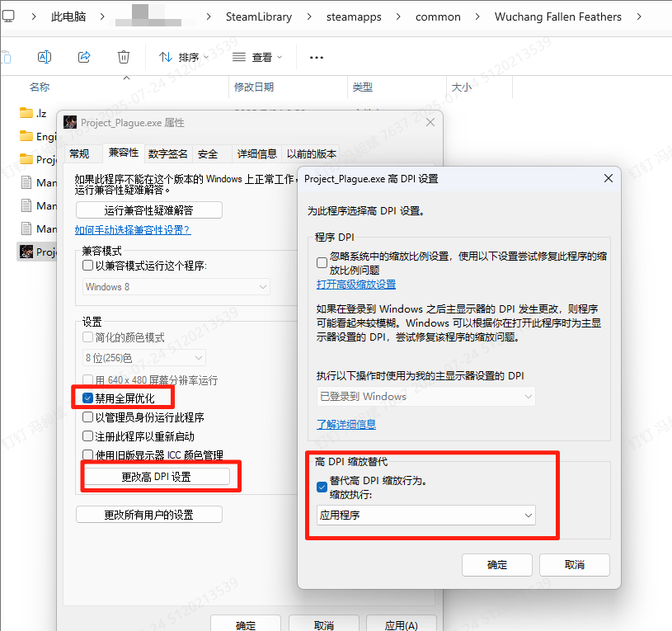Enable 以管理员身份运行此程序 checkbox
672x631 pixels.
click(87, 417)
